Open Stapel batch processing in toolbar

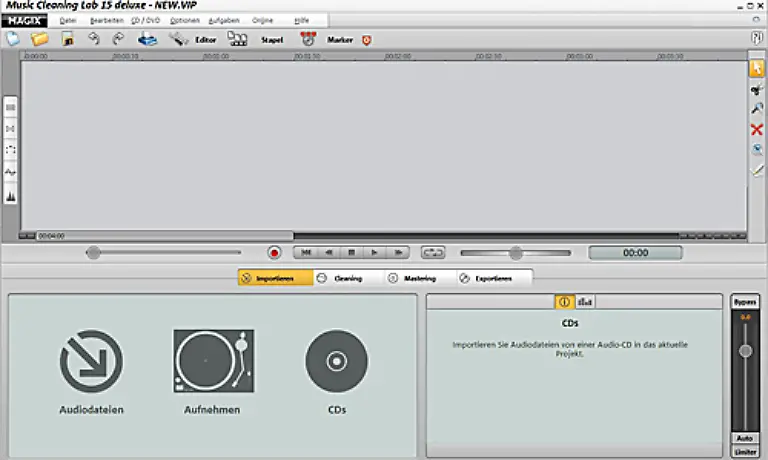click(x=255, y=39)
